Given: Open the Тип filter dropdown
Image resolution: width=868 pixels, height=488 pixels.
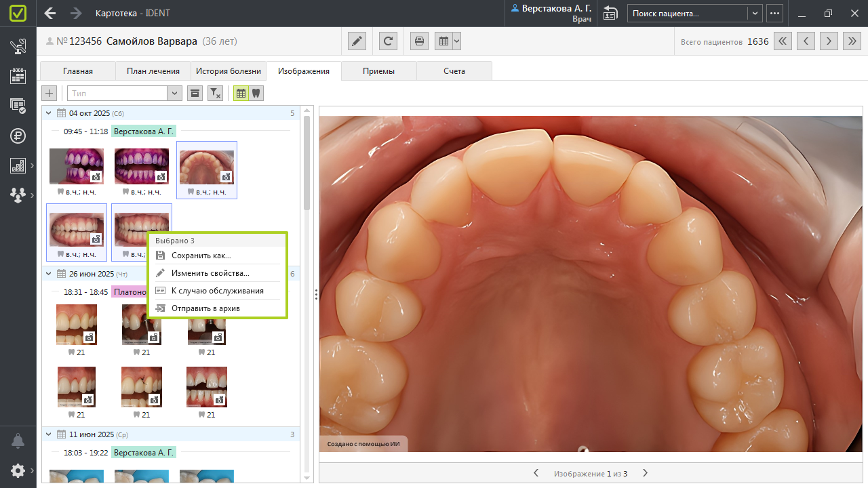Looking at the screenshot, I should pos(174,94).
